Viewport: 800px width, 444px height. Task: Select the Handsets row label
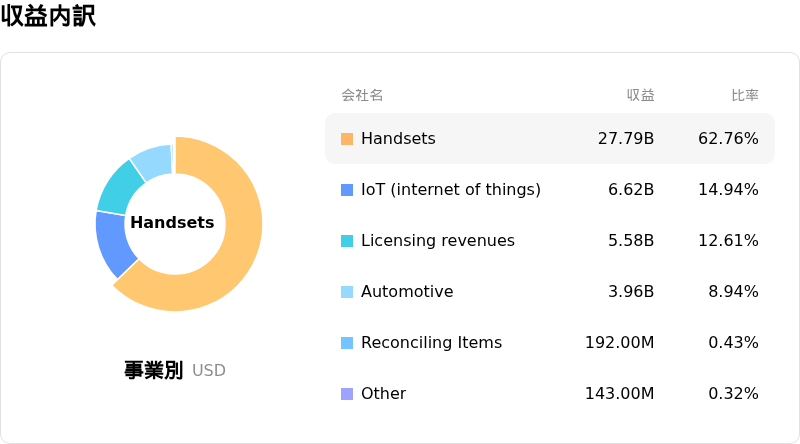[398, 139]
